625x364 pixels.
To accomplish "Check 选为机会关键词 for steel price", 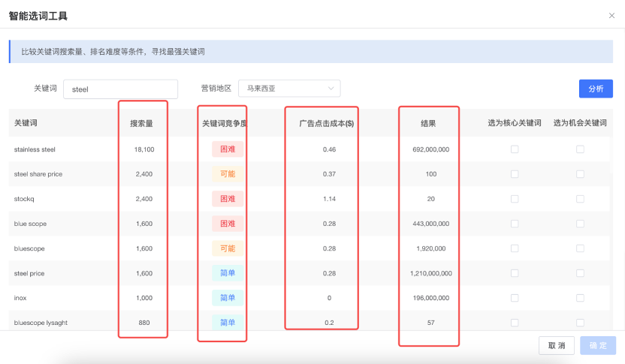I will click(580, 273).
